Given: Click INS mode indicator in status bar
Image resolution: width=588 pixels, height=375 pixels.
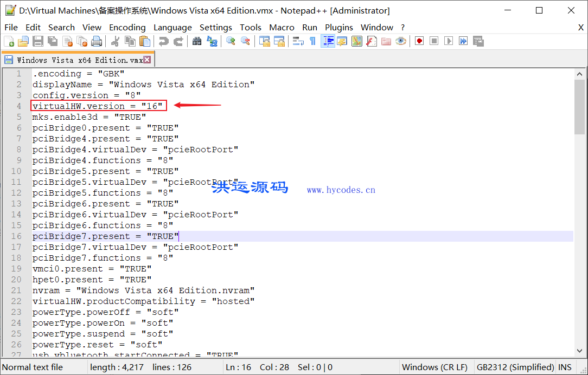Looking at the screenshot, I should point(565,367).
